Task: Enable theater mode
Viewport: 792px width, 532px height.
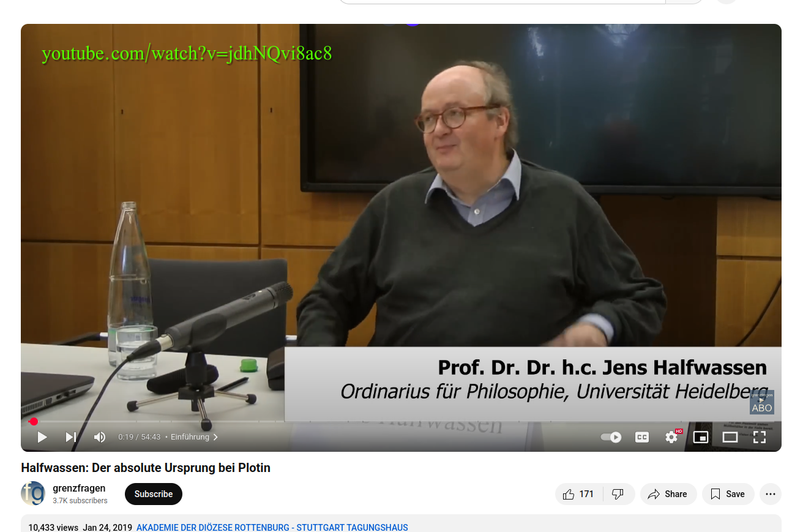Action: [x=730, y=437]
